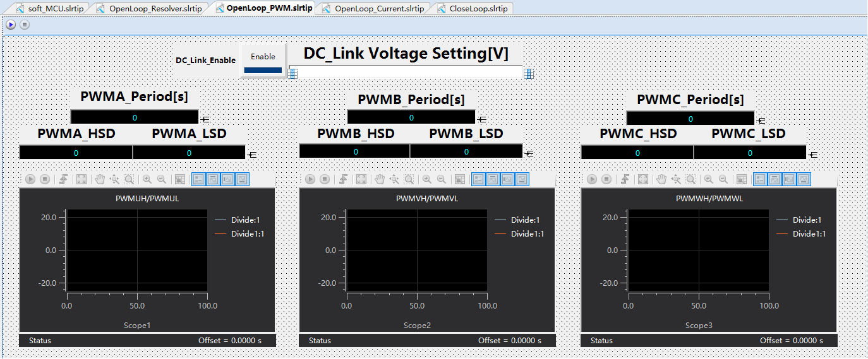Start Scope1 PWMUH/PWMUL with its play icon
Viewport: 868px width, 359px height.
(30, 179)
